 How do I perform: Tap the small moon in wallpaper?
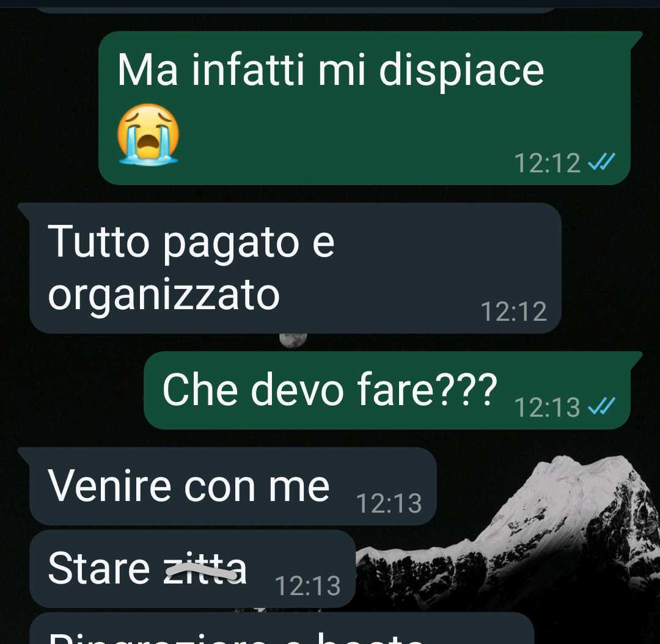click(293, 340)
